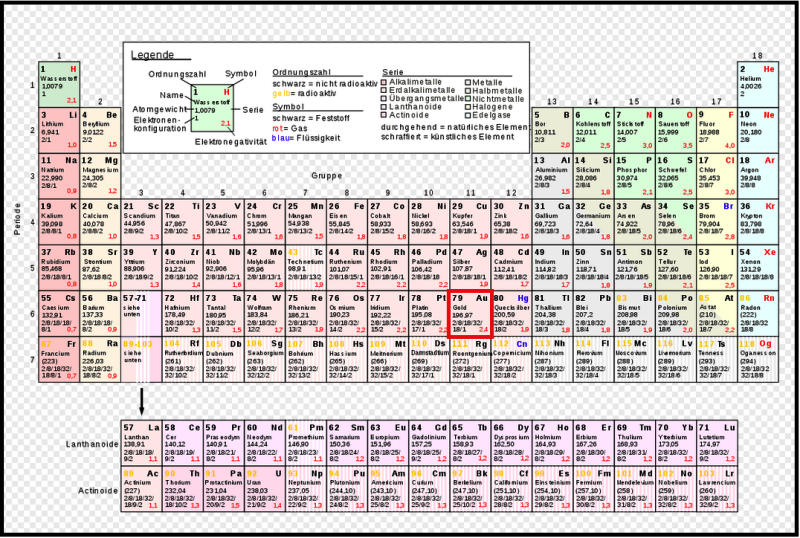Click the 'Actinoide' row label beside Actinium
The height and width of the screenshot is (538, 800).
pyautogui.click(x=98, y=491)
